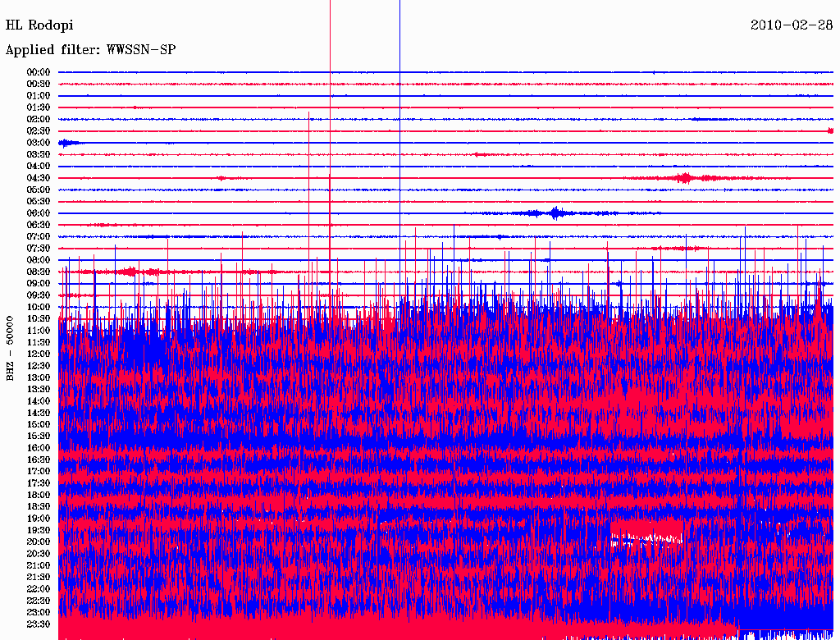Click the wave burst starting the 03:00 trace

(x=69, y=143)
